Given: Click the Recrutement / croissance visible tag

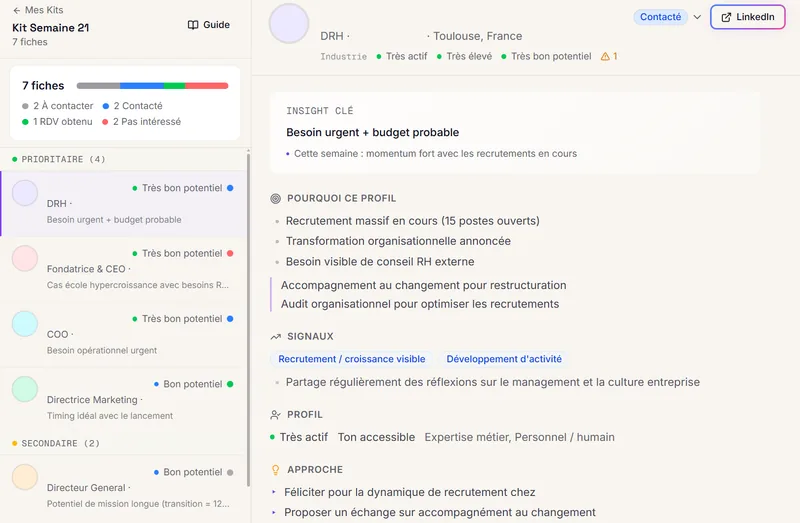Looking at the screenshot, I should pos(352,359).
